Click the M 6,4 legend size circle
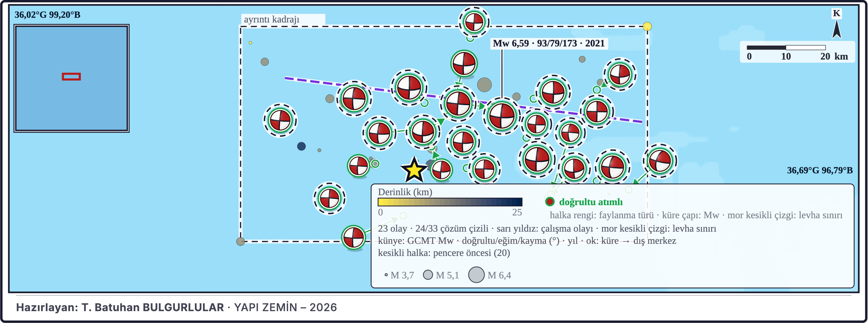The width and height of the screenshot is (868, 323). click(476, 275)
